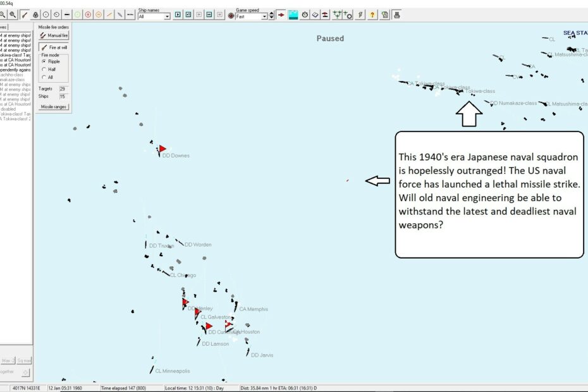Open the Game speed dropdown
Viewport: 588px width, 392px height.
click(x=264, y=17)
